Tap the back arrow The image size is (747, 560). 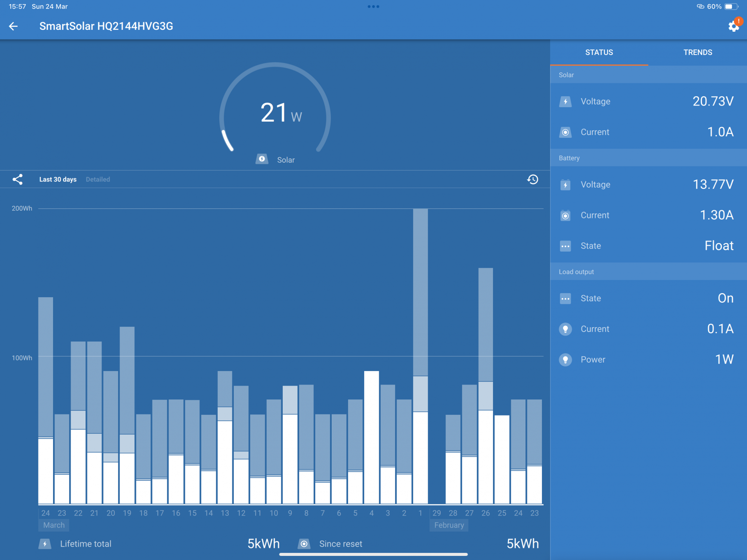click(x=13, y=26)
